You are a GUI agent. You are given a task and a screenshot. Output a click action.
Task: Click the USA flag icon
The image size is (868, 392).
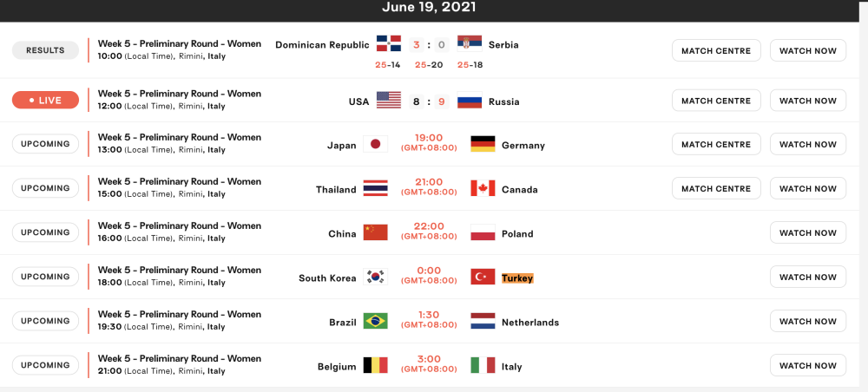pyautogui.click(x=389, y=100)
